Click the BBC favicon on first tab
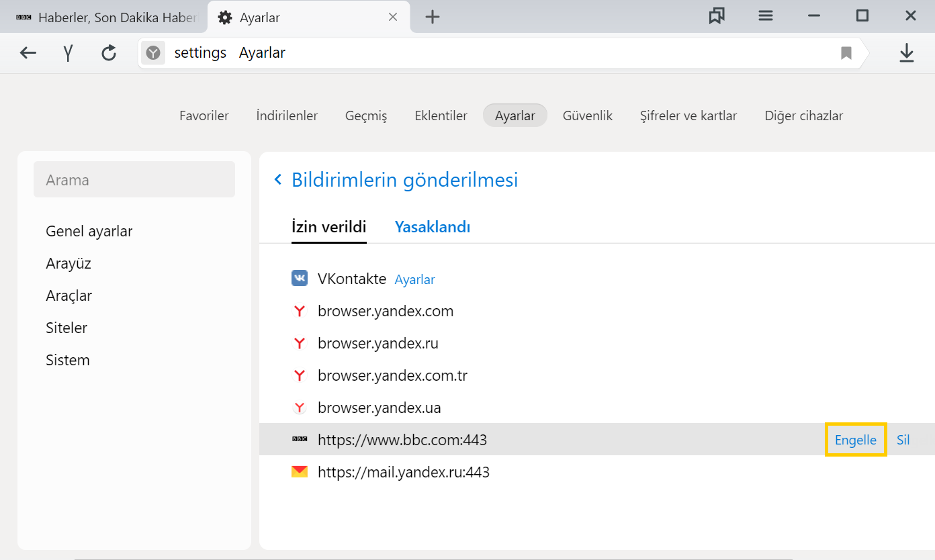This screenshot has height=560, width=935. point(24,17)
